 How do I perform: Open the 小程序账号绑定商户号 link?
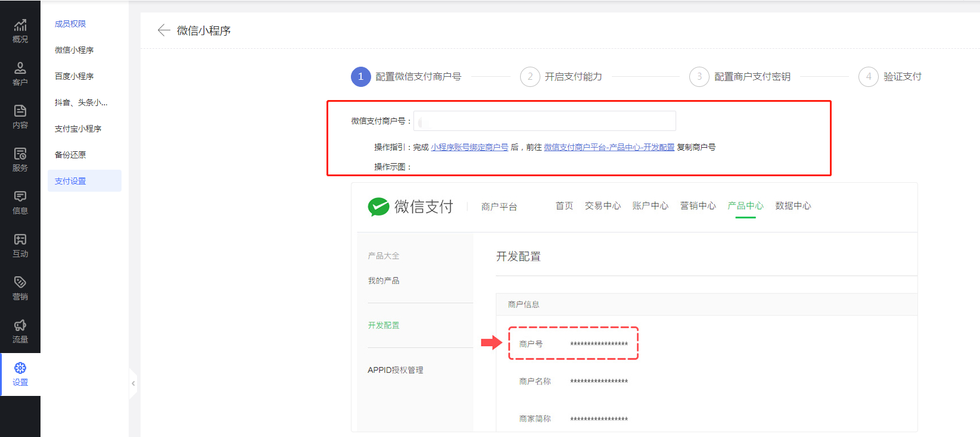(469, 147)
